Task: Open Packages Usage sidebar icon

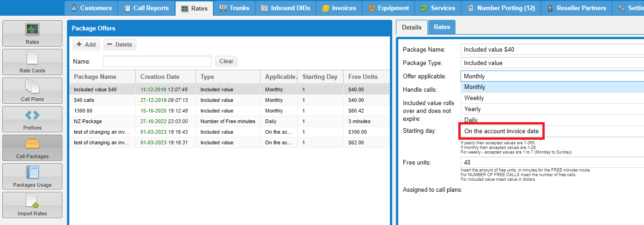Action: 32,176
